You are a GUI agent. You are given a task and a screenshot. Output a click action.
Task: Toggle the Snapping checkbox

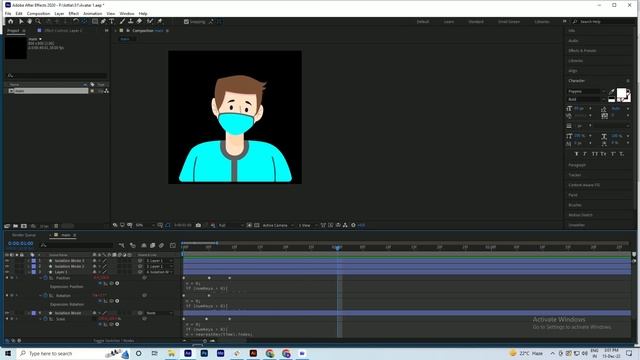(187, 22)
